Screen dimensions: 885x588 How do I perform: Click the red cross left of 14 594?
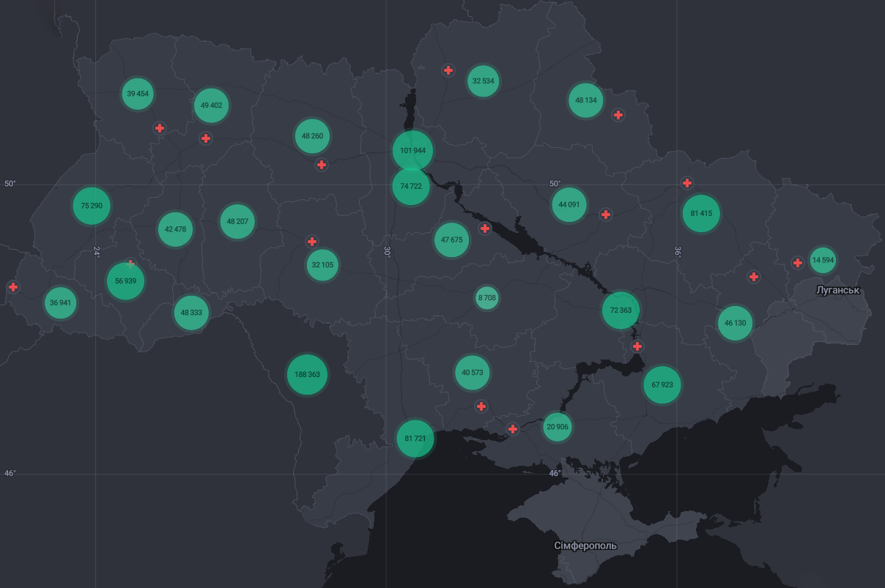[x=798, y=263]
